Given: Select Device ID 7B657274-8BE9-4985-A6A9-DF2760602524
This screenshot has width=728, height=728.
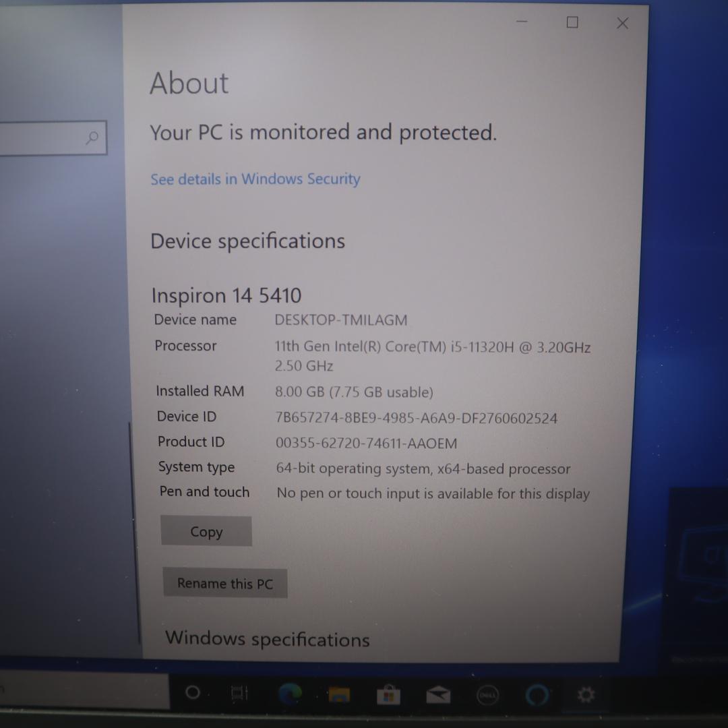Looking at the screenshot, I should click(x=416, y=418).
